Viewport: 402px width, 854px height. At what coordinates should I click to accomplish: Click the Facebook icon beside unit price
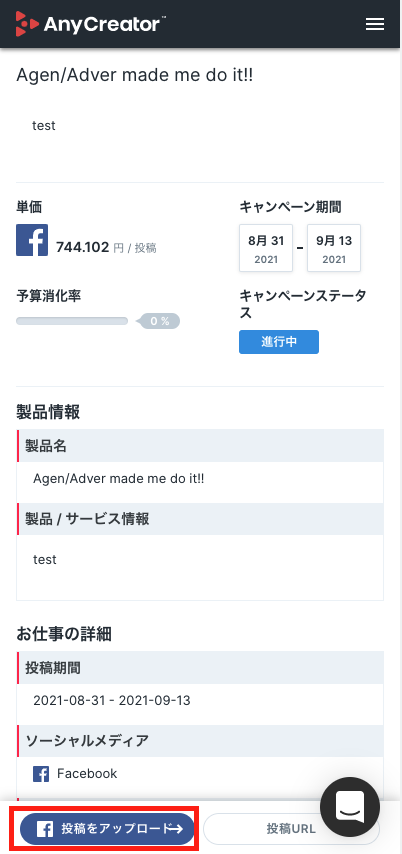[x=32, y=240]
